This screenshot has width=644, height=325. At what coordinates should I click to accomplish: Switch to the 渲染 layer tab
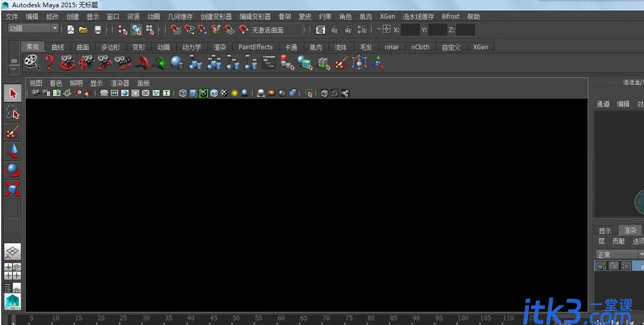click(630, 231)
